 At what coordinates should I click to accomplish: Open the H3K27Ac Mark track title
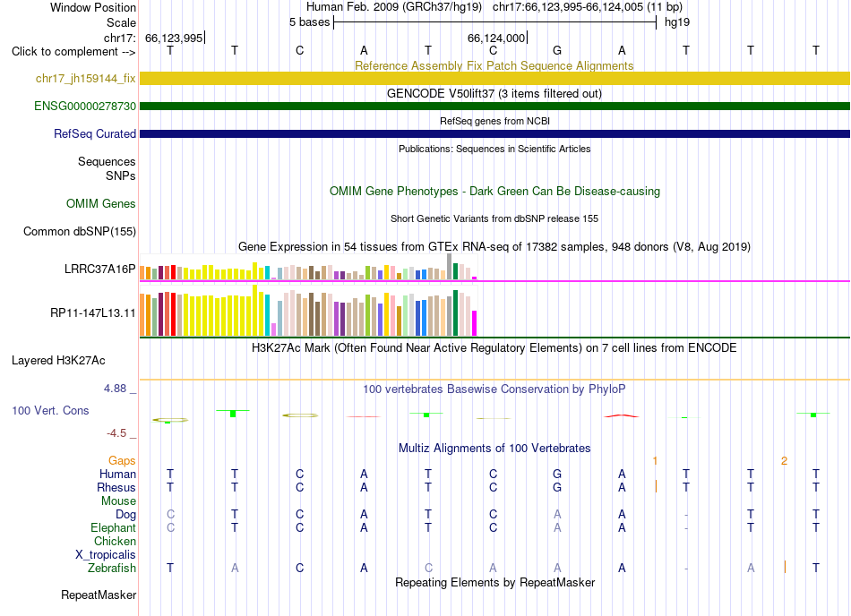(494, 347)
